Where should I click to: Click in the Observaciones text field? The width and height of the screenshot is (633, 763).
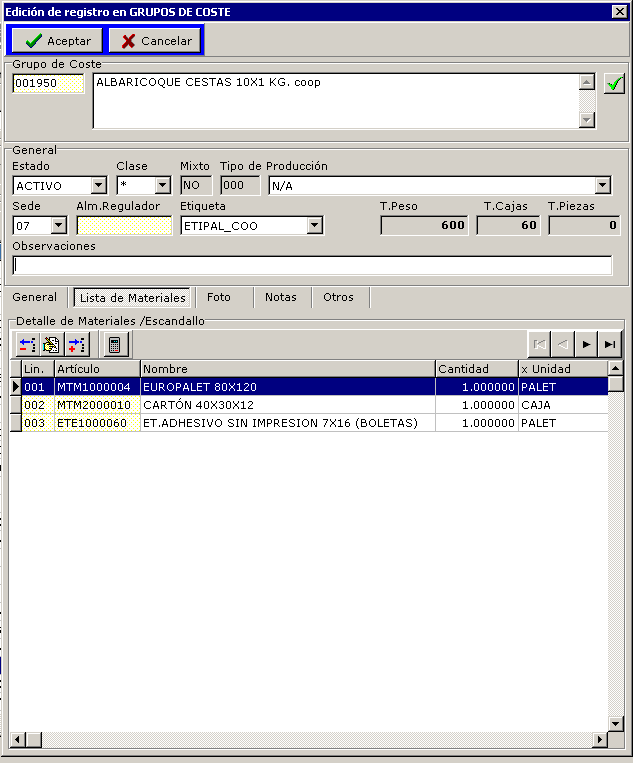coord(312,265)
